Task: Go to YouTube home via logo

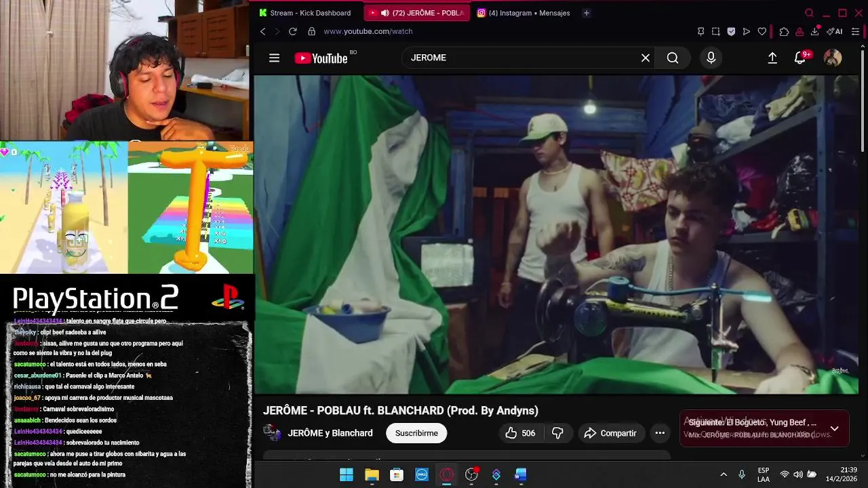Action: click(x=321, y=58)
